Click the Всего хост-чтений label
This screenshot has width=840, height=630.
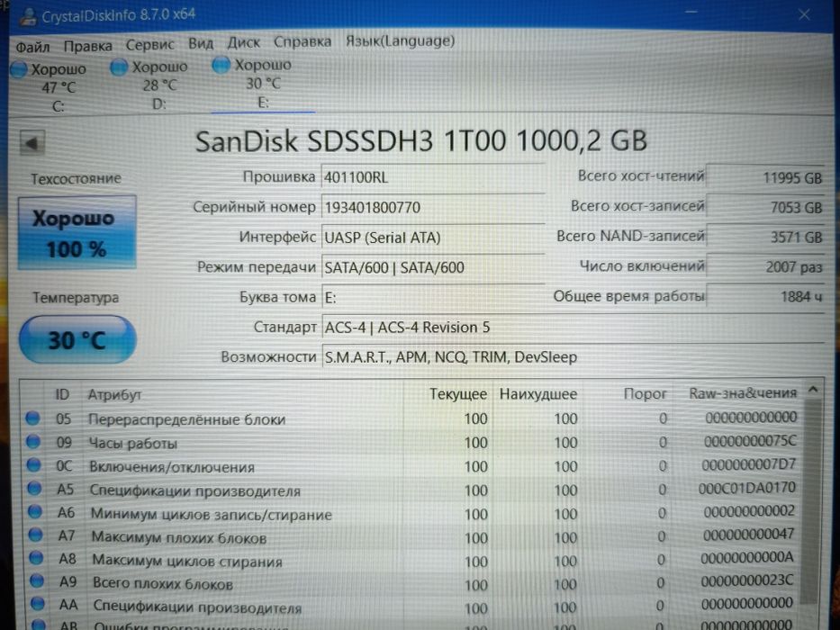[x=641, y=176]
